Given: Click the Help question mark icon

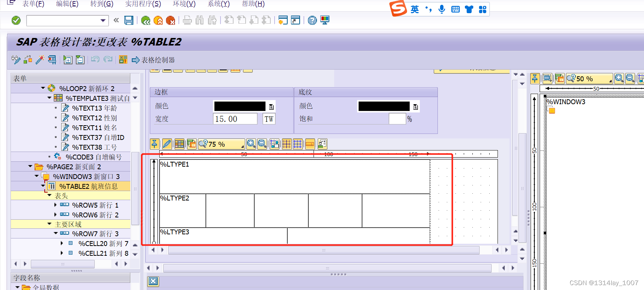Looking at the screenshot, I should click(x=312, y=20).
